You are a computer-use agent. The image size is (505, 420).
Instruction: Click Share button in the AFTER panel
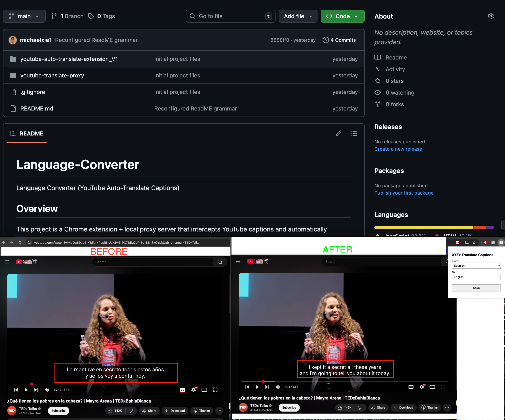378,407
